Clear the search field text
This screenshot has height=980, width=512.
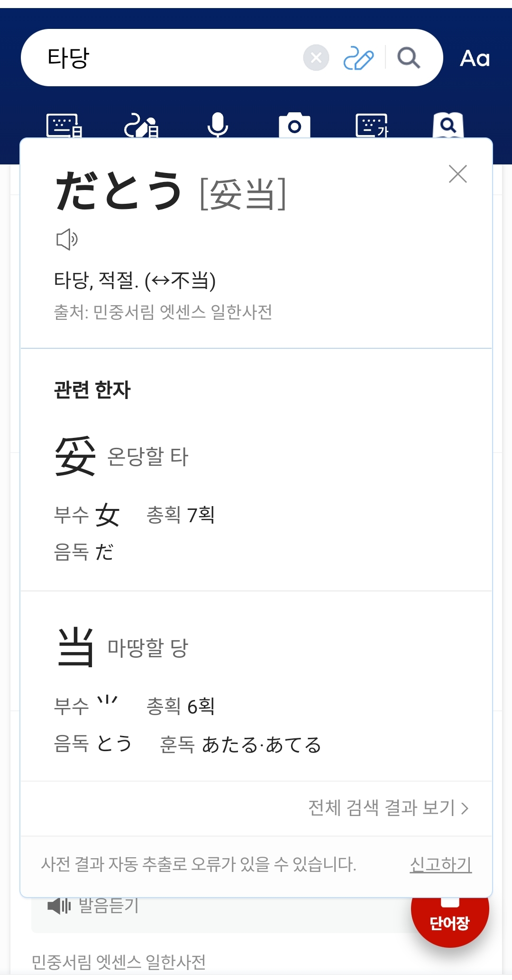[316, 58]
